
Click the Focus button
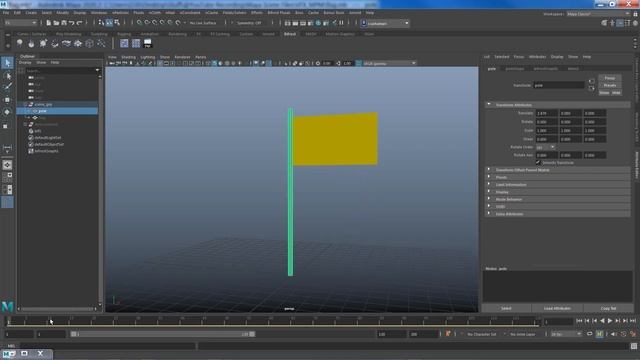click(x=610, y=78)
